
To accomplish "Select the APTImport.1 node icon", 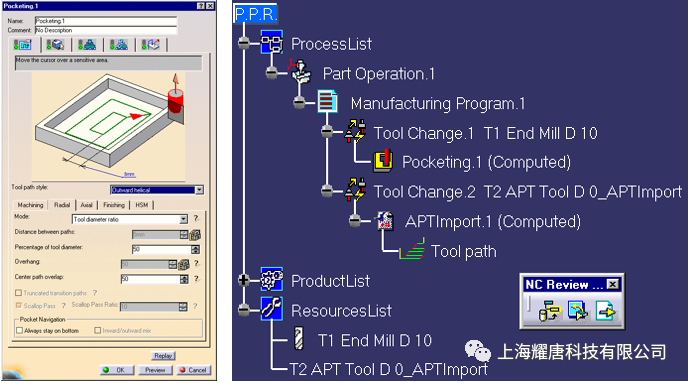I will coord(385,221).
